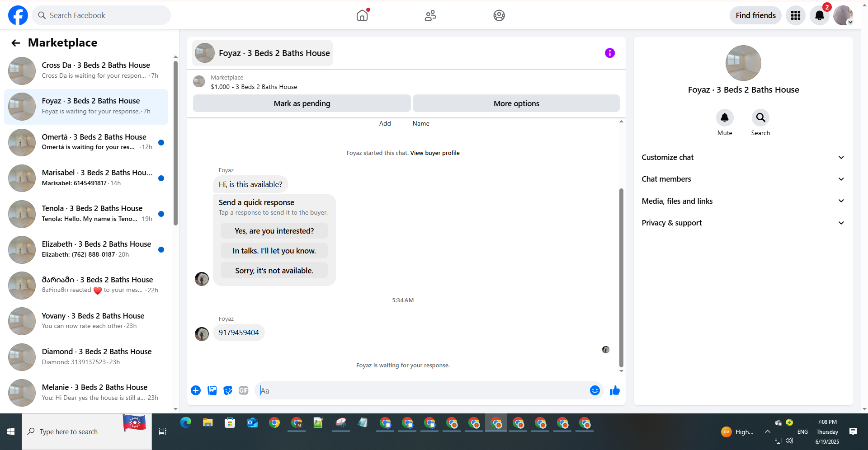Send a thumbs-up like
868x450 pixels.
[615, 390]
